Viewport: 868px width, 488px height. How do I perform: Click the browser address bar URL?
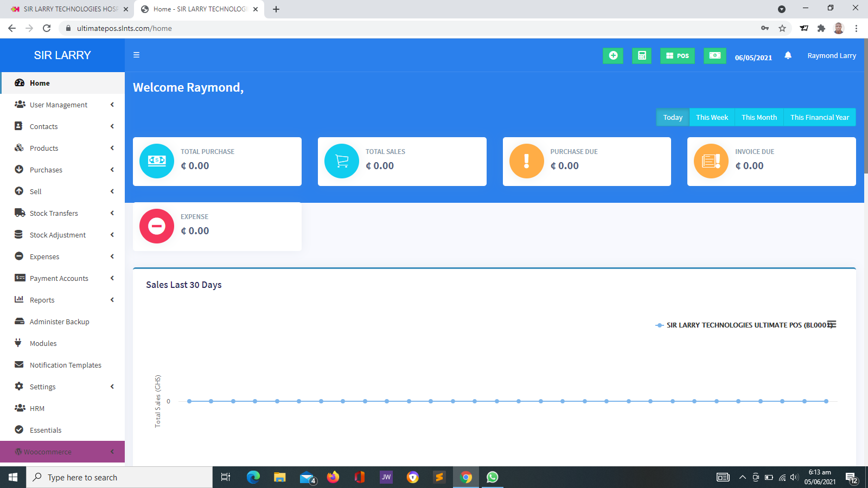124,28
